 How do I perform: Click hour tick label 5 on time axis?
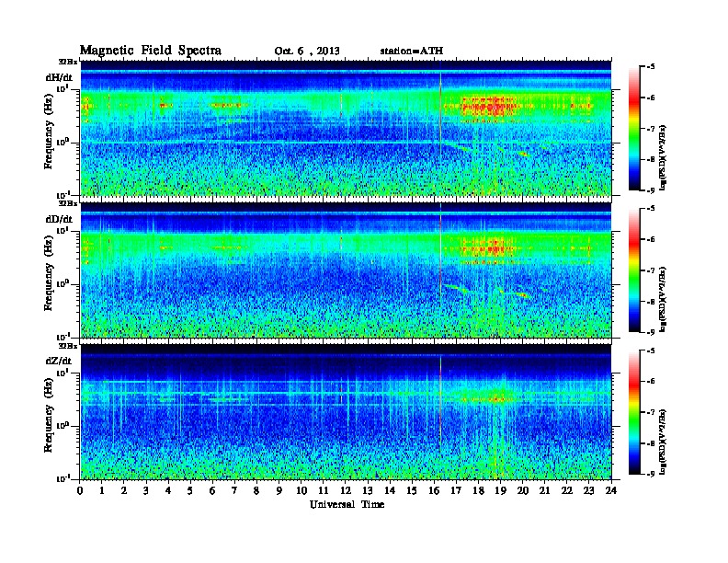tap(190, 490)
